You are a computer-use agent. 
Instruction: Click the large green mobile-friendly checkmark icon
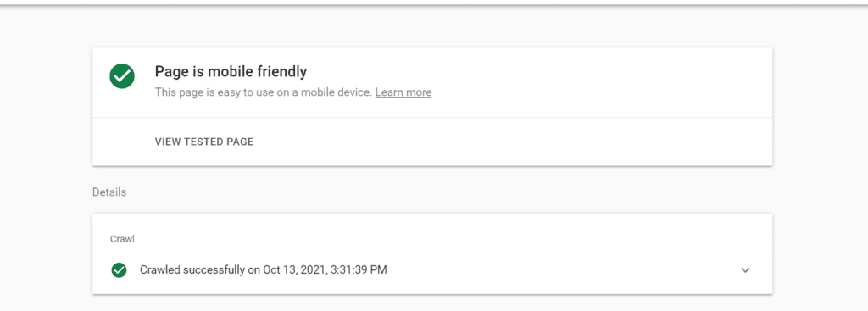(122, 76)
